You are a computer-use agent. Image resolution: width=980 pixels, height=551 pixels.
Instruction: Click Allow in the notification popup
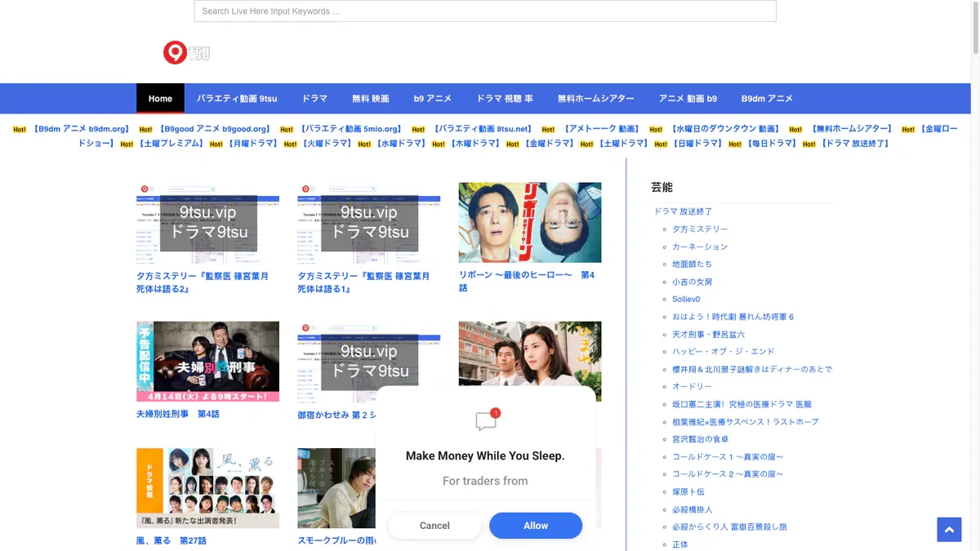tap(536, 526)
